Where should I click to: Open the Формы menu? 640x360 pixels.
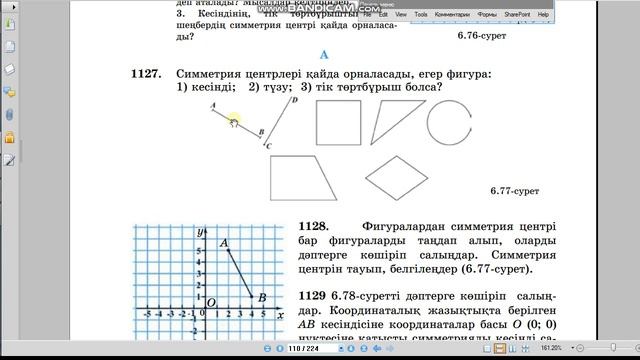tap(487, 14)
